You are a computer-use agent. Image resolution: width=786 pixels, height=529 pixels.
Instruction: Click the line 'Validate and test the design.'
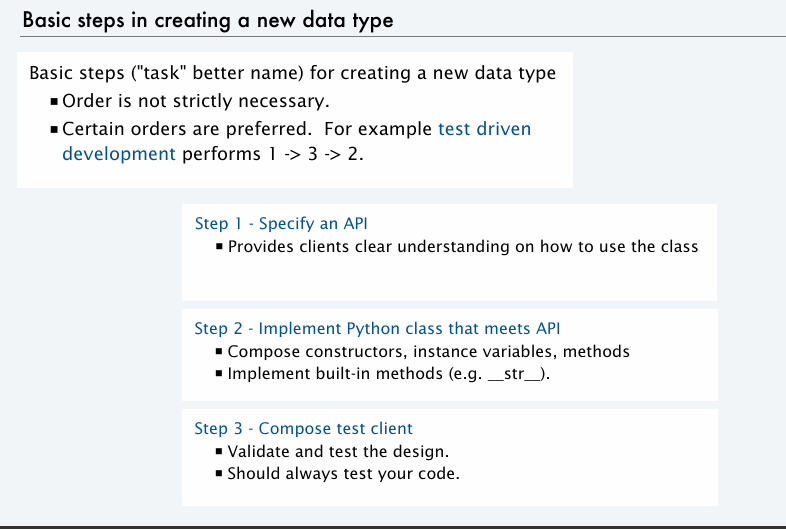(x=338, y=451)
